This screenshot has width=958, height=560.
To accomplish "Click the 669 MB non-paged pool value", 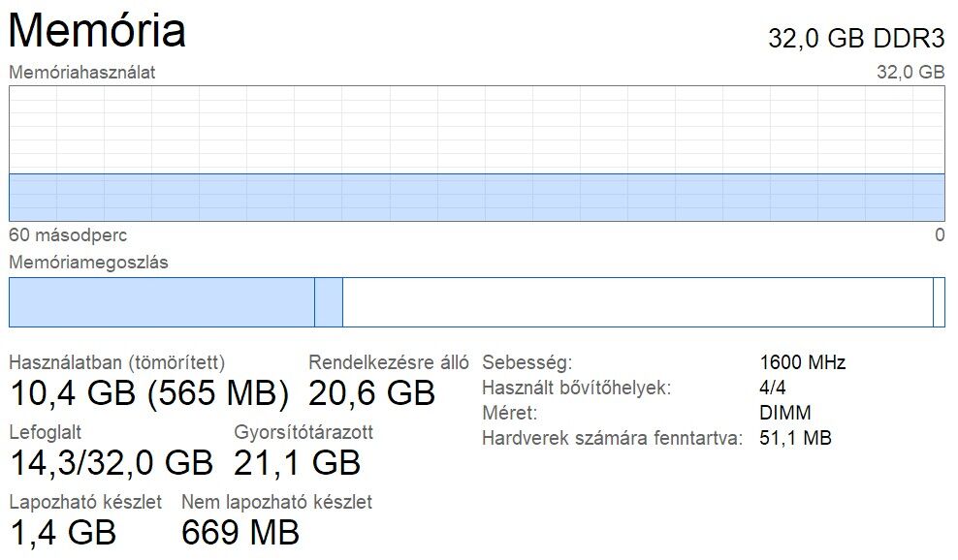I will point(240,532).
